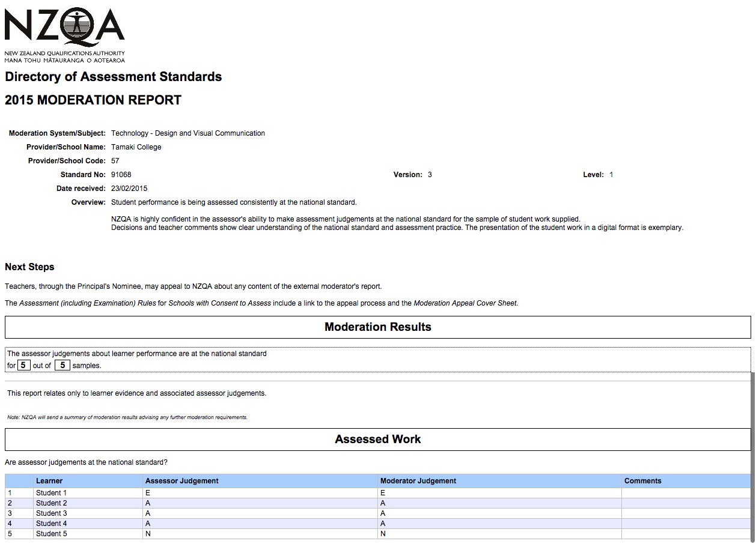Click the Moderation Results section heading

click(x=378, y=327)
